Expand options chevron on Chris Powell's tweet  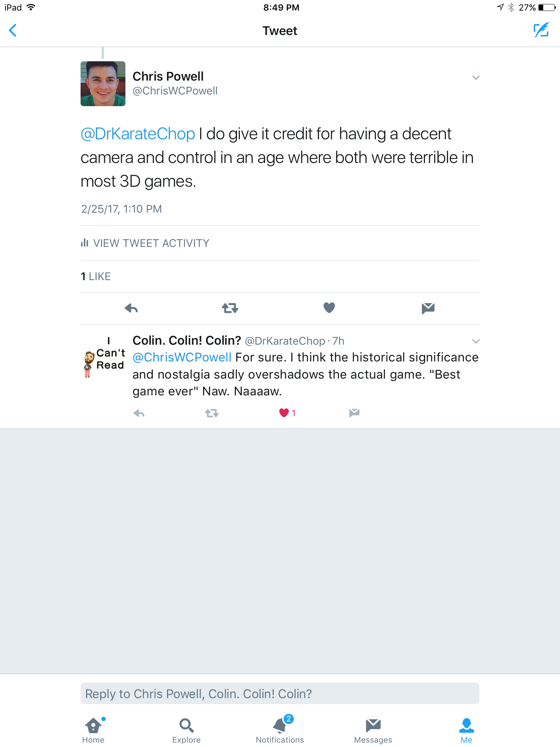click(x=476, y=77)
